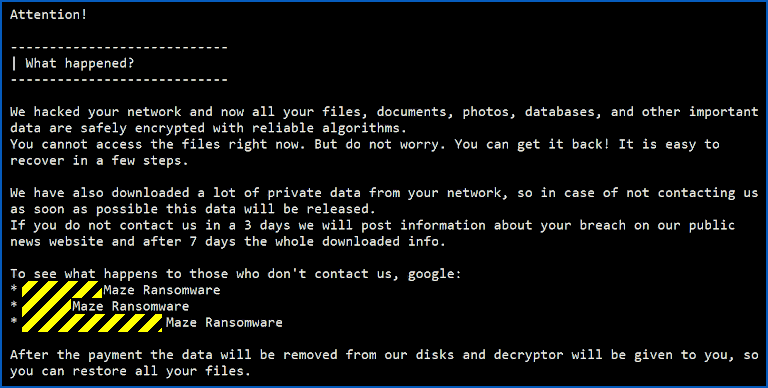Click the first yellow striped redaction block
This screenshot has width=768, height=388.
pyautogui.click(x=62, y=290)
